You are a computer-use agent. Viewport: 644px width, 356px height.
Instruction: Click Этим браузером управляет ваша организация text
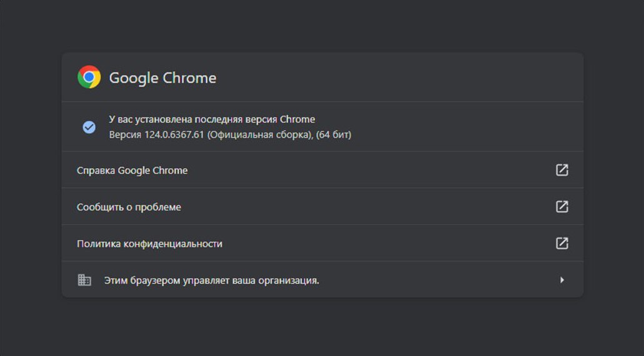pyautogui.click(x=212, y=280)
